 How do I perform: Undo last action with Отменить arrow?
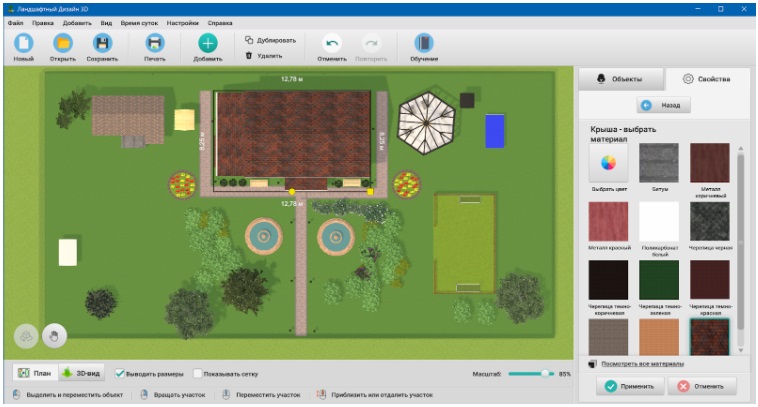pos(331,44)
